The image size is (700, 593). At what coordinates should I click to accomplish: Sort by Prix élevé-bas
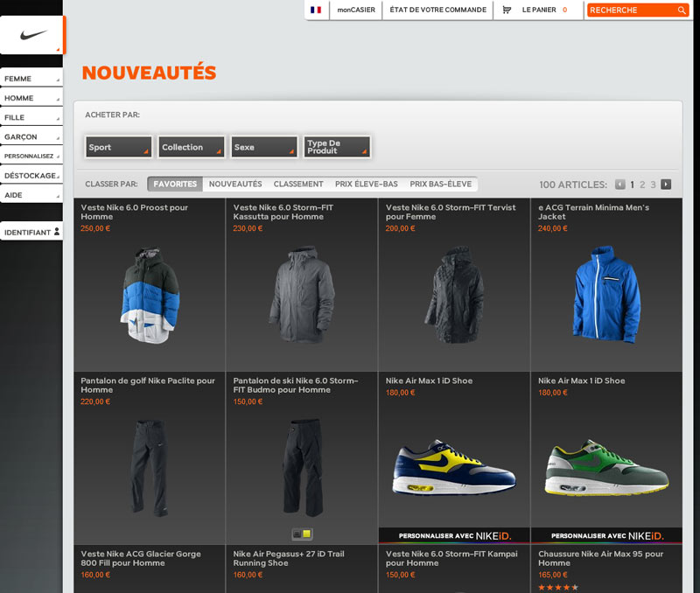(366, 185)
